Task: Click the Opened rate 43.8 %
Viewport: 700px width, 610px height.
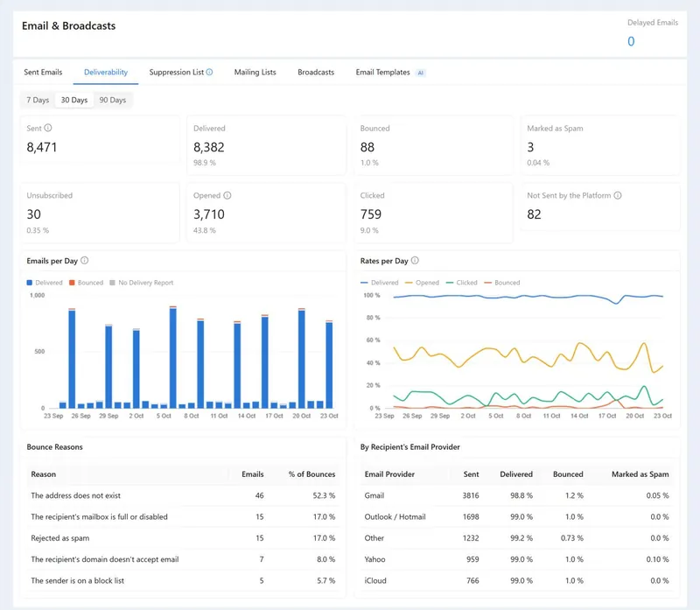Action: (x=205, y=230)
